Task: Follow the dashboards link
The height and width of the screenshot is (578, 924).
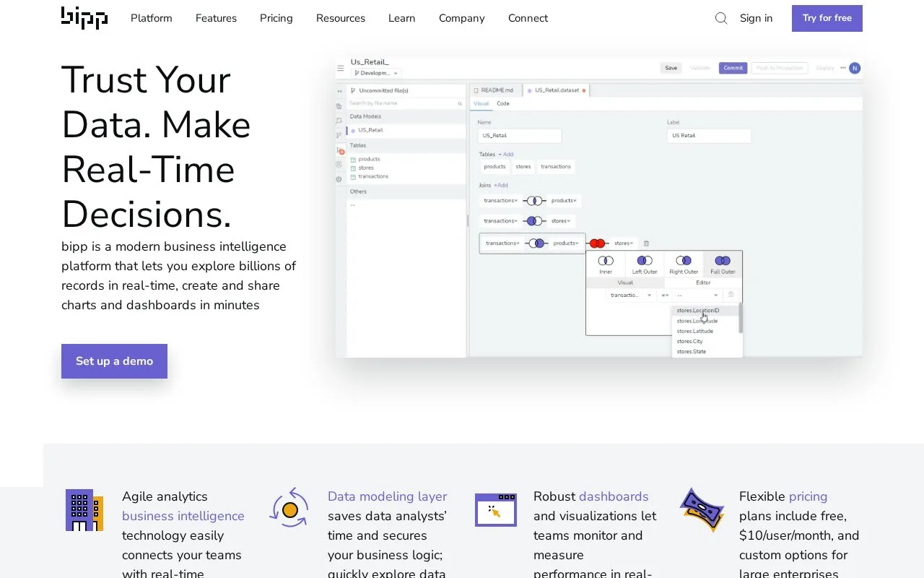Action: click(614, 496)
